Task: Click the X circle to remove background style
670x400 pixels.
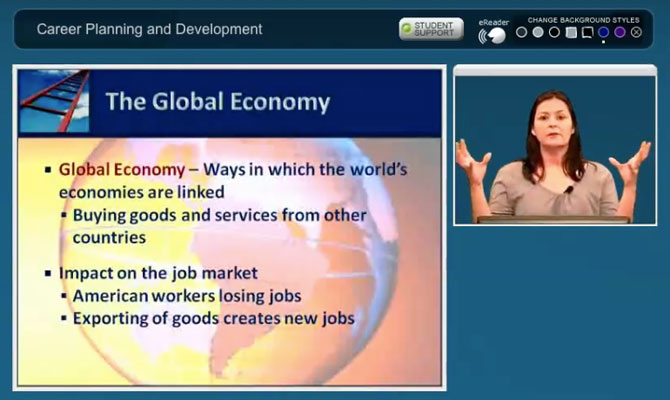Action: point(636,32)
